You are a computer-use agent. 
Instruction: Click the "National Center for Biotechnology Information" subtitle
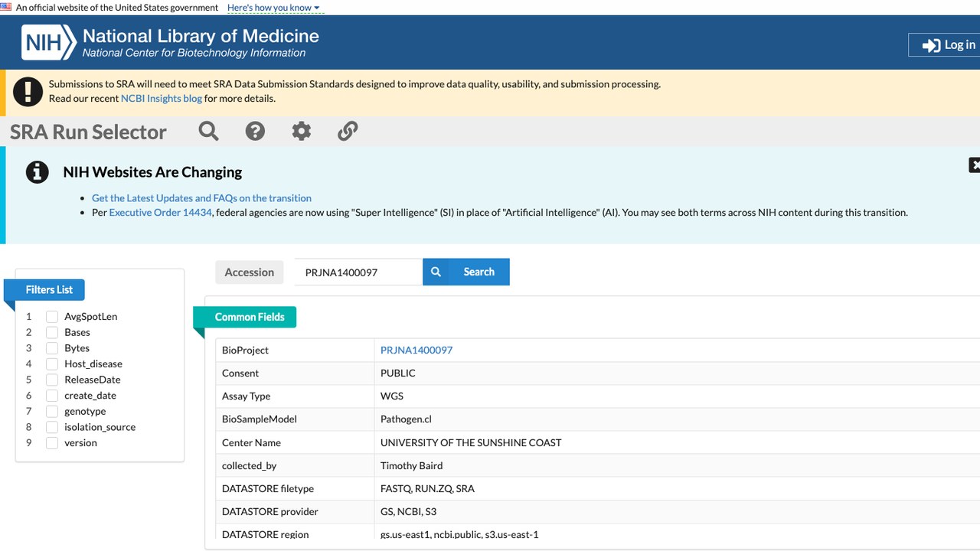pyautogui.click(x=194, y=54)
